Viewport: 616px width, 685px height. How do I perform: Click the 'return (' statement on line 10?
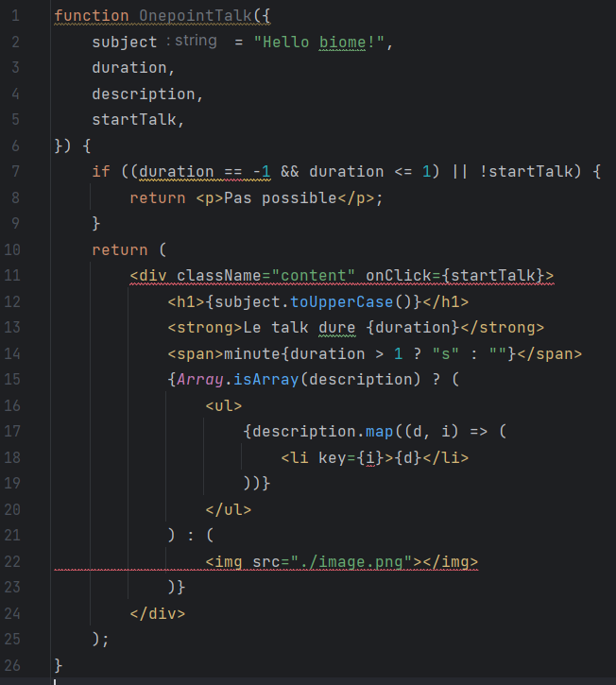point(128,250)
